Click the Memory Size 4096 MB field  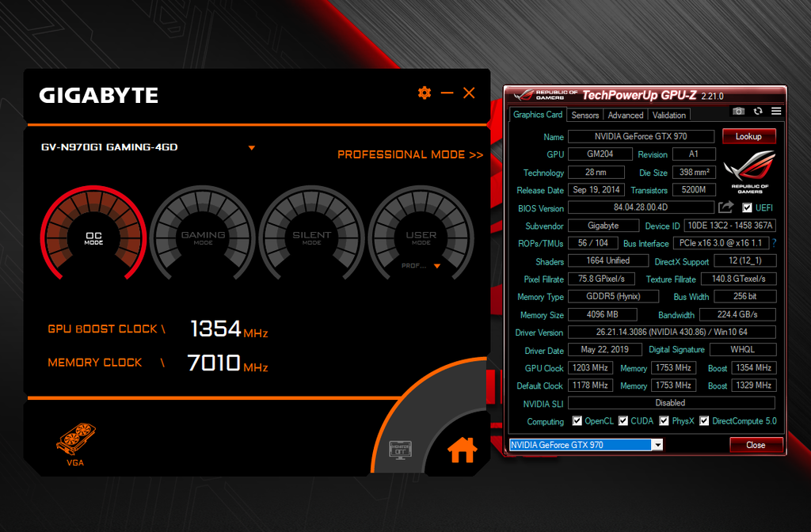(x=603, y=314)
